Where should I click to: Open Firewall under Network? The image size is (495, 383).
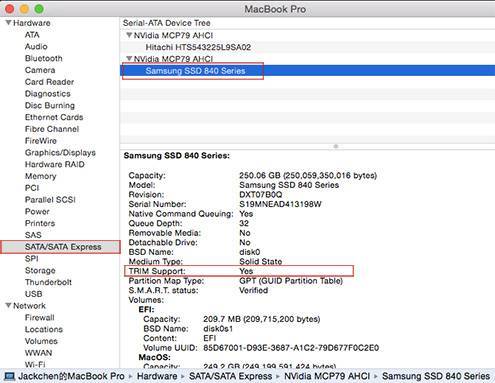39,318
